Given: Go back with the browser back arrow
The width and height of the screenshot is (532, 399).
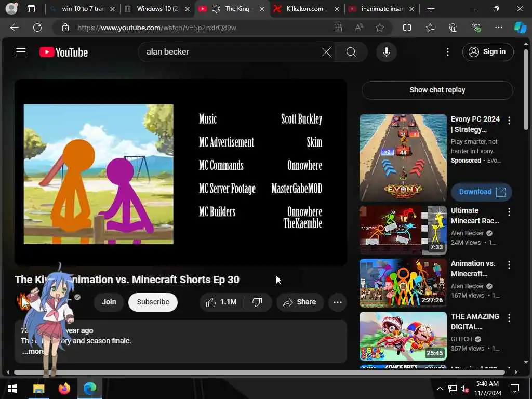Looking at the screenshot, I should pos(14,28).
